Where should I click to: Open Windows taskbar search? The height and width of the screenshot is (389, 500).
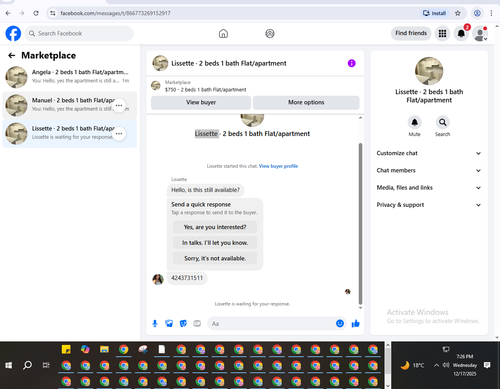(x=27, y=365)
